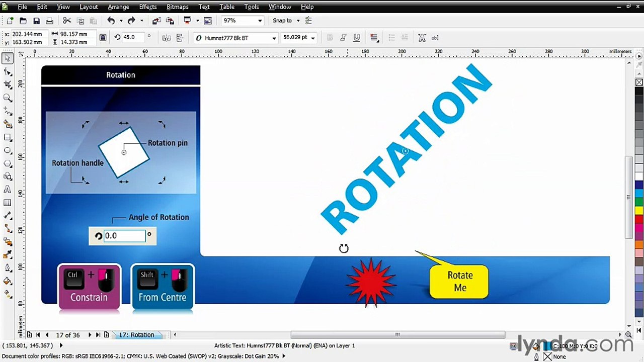Viewport: 644px width, 362px height.
Task: Select the Zoom tool in toolbox
Action: click(x=8, y=98)
